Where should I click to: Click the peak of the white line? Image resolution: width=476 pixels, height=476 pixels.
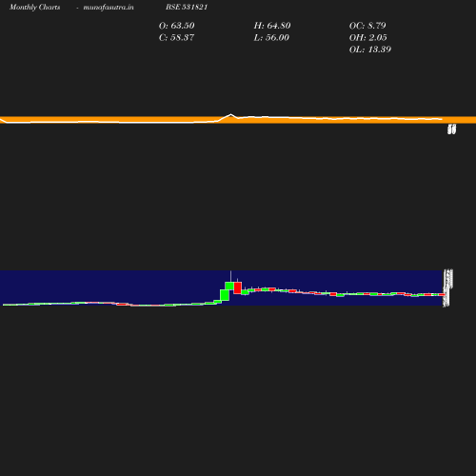click(x=230, y=114)
